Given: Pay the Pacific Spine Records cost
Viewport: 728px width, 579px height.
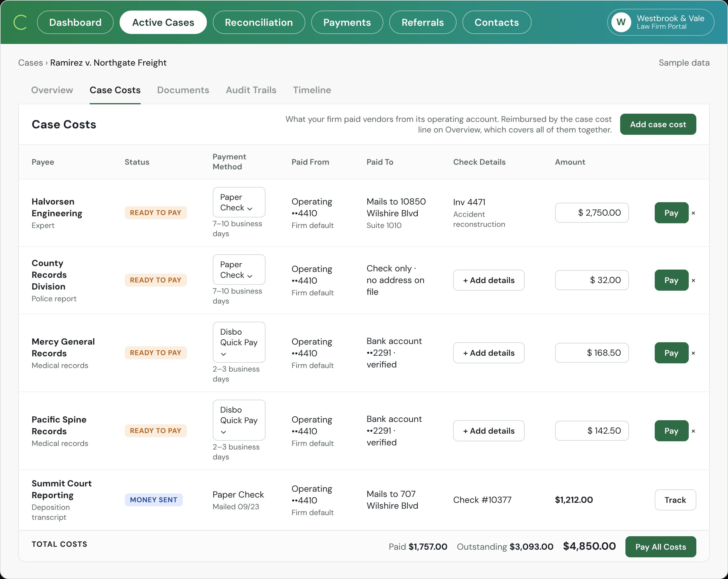Looking at the screenshot, I should [671, 431].
